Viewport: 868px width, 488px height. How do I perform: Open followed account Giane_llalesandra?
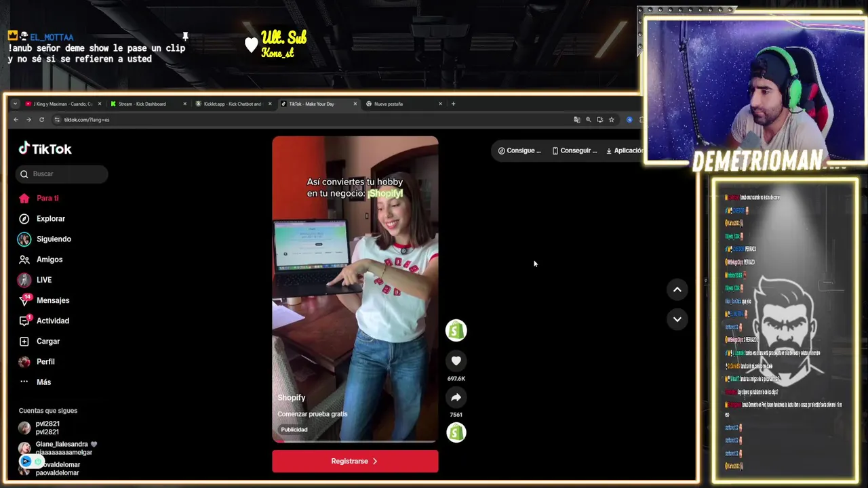[58, 448]
